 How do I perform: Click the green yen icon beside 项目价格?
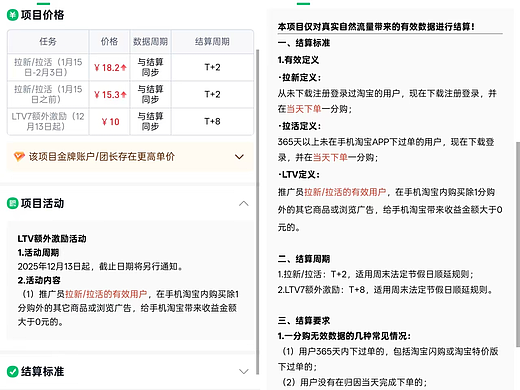click(x=13, y=15)
